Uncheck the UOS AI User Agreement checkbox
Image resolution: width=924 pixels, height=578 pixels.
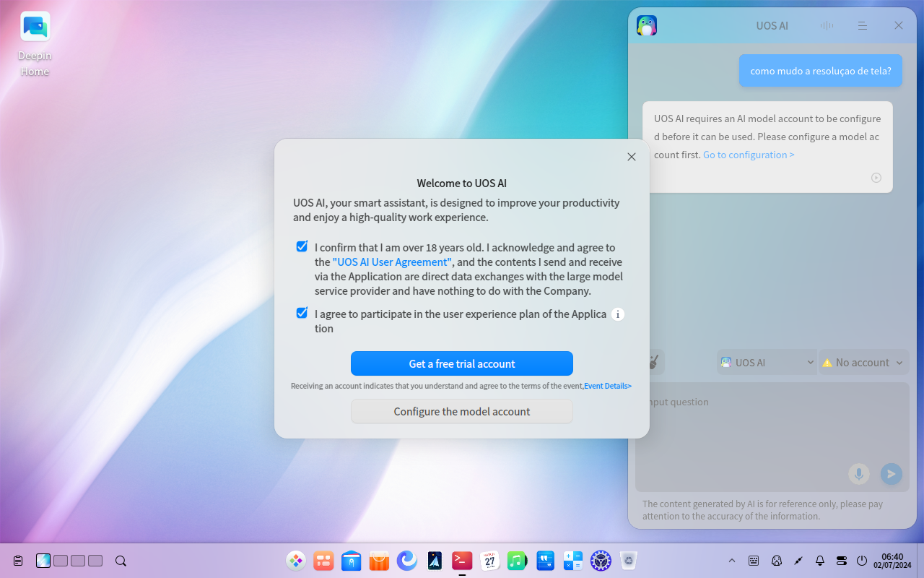(x=302, y=246)
